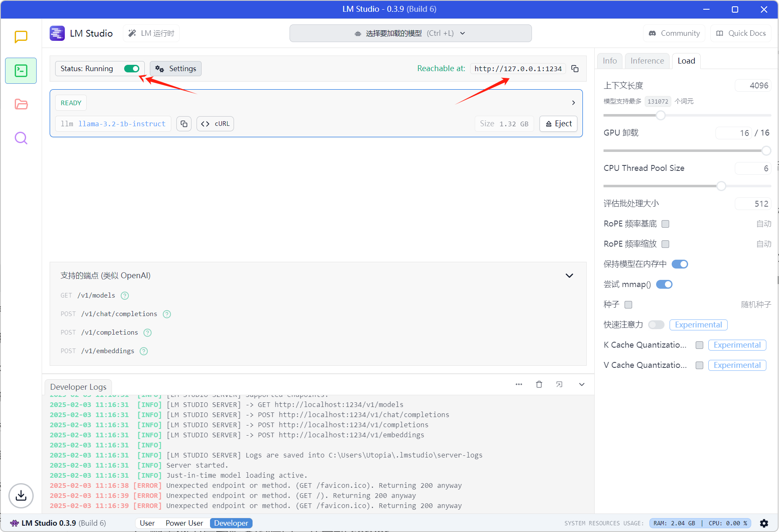Check the RoPE 频率基底 checkbox
Viewport: 779px width, 532px height.
click(665, 224)
